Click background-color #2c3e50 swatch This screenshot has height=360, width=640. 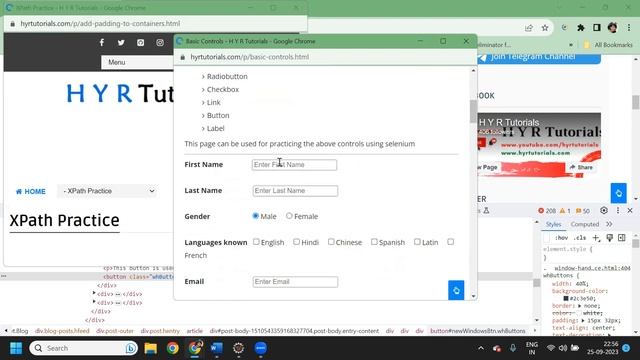pyautogui.click(x=566, y=298)
